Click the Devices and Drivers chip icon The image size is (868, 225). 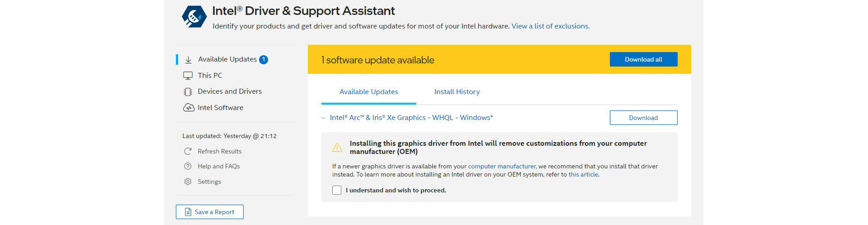pos(188,92)
